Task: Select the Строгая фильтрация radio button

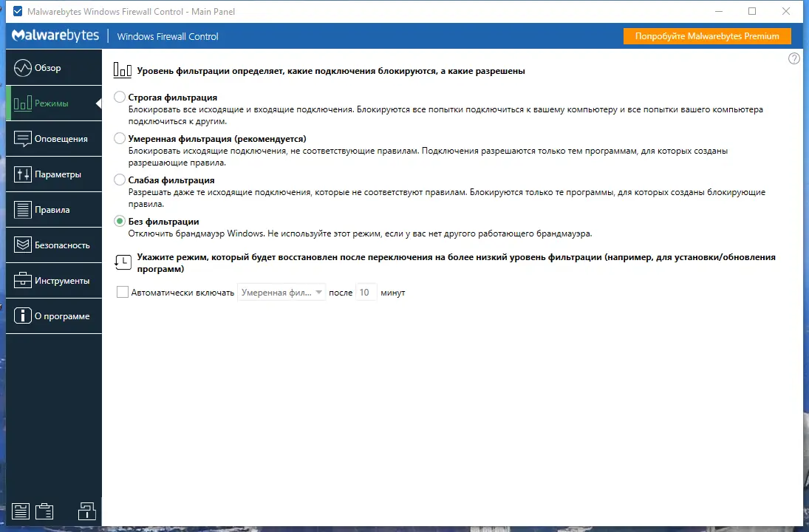Action: pyautogui.click(x=118, y=97)
